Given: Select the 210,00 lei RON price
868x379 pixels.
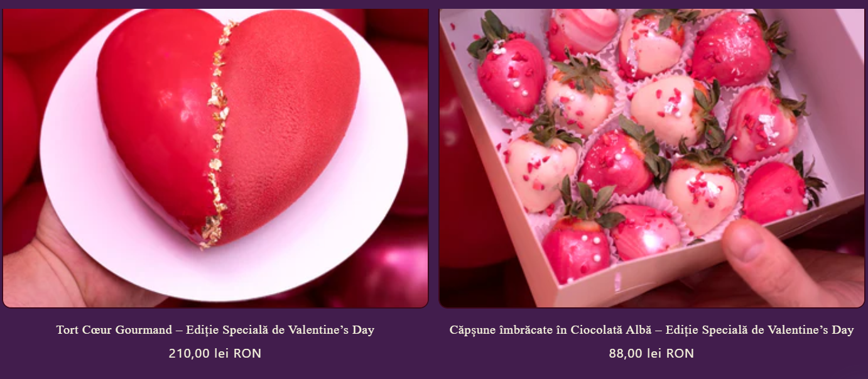Looking at the screenshot, I should coord(215,353).
